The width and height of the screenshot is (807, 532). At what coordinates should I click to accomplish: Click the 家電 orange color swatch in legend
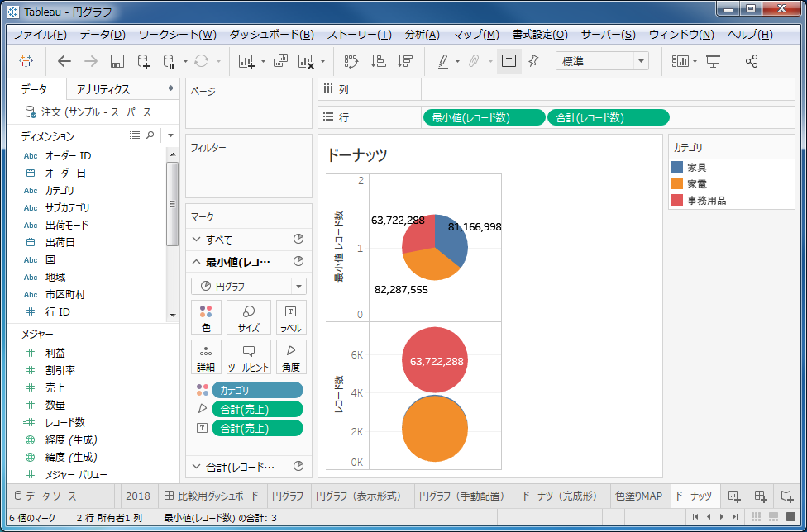click(x=676, y=185)
